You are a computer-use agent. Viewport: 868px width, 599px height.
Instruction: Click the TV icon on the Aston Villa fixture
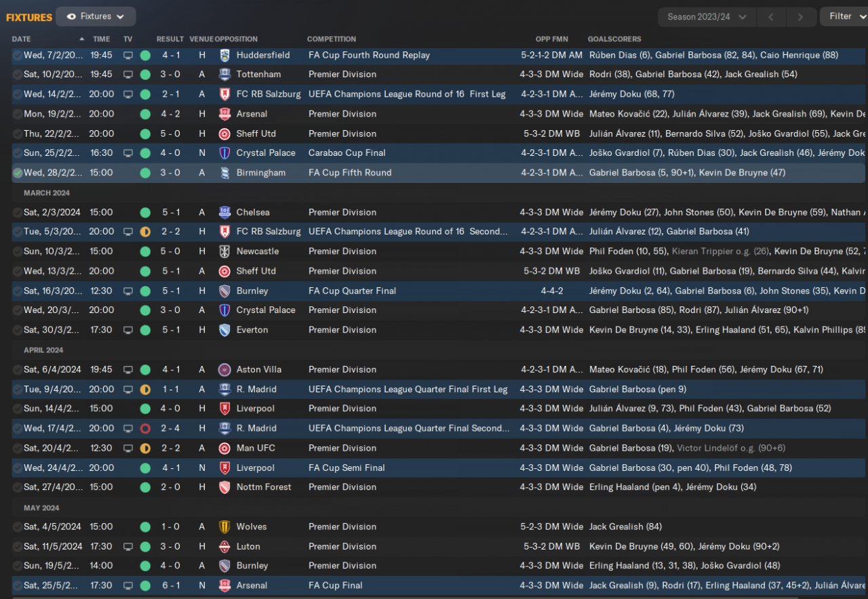(x=128, y=369)
